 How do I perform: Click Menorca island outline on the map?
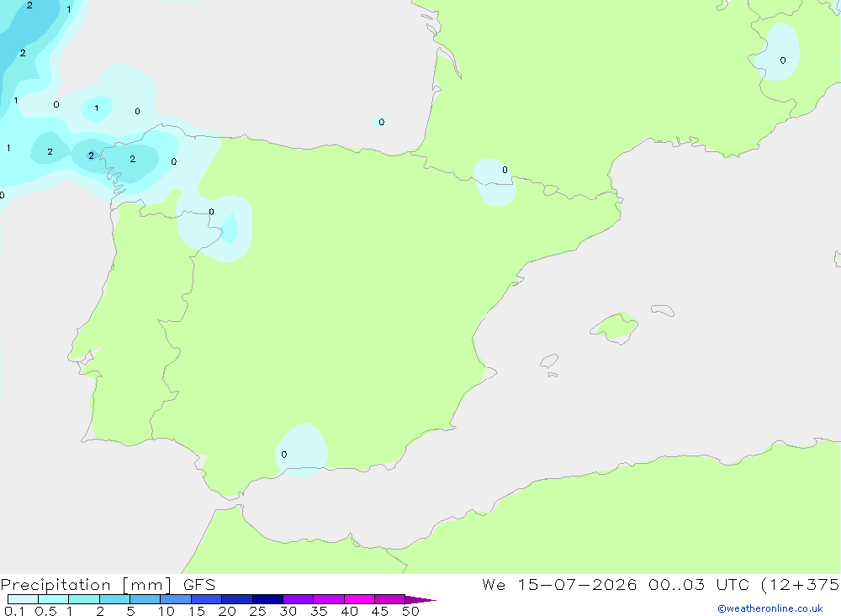point(663,310)
